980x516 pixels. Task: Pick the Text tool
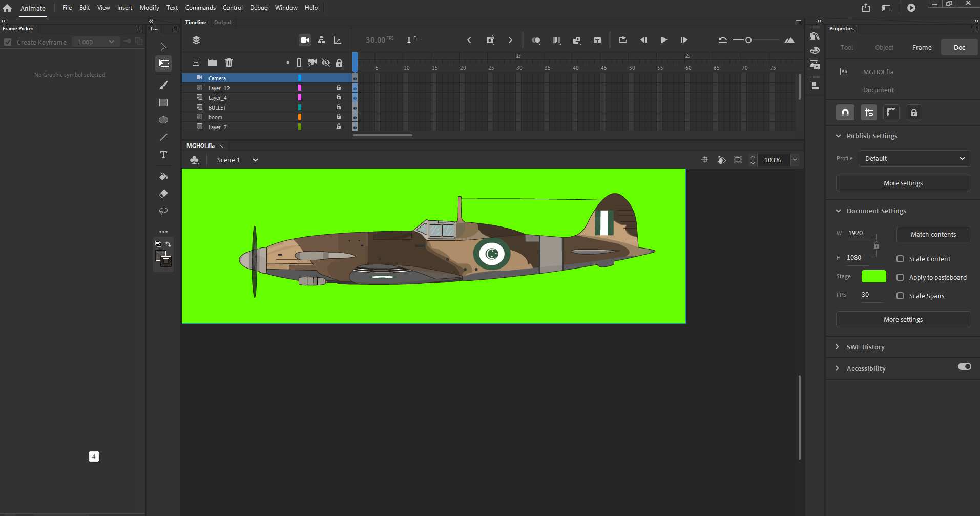pyautogui.click(x=163, y=155)
